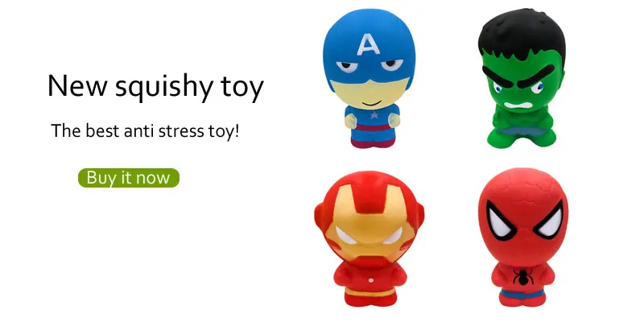Screen dimensions: 644x322
Task: Click the Hulk's gritted white teeth
Action: click(x=518, y=105)
